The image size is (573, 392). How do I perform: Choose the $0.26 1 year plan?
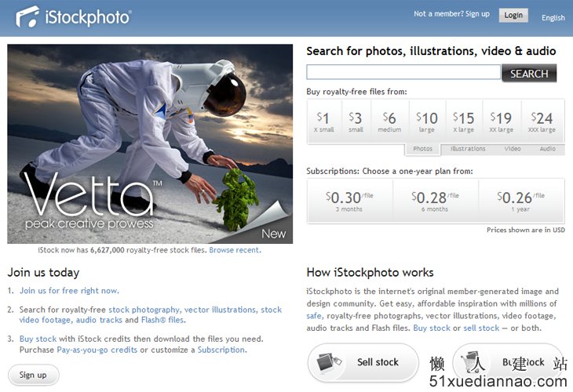coord(520,201)
